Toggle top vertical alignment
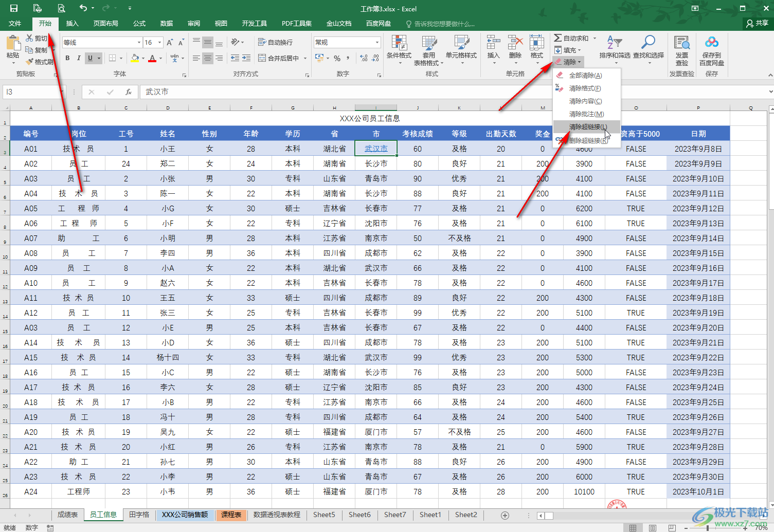Screen dimensions: 774x532 (196, 42)
